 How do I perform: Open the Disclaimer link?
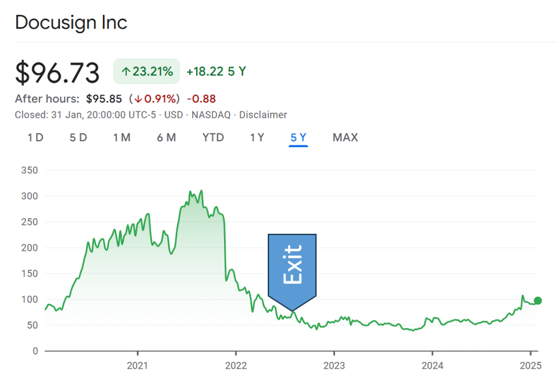click(x=263, y=115)
